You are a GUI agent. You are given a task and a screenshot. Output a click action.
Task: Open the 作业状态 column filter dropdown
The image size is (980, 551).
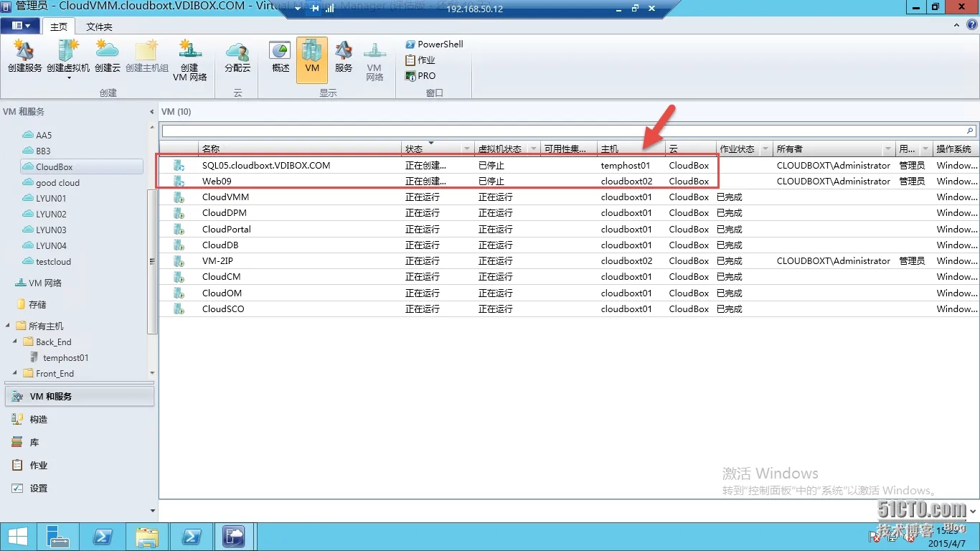765,149
